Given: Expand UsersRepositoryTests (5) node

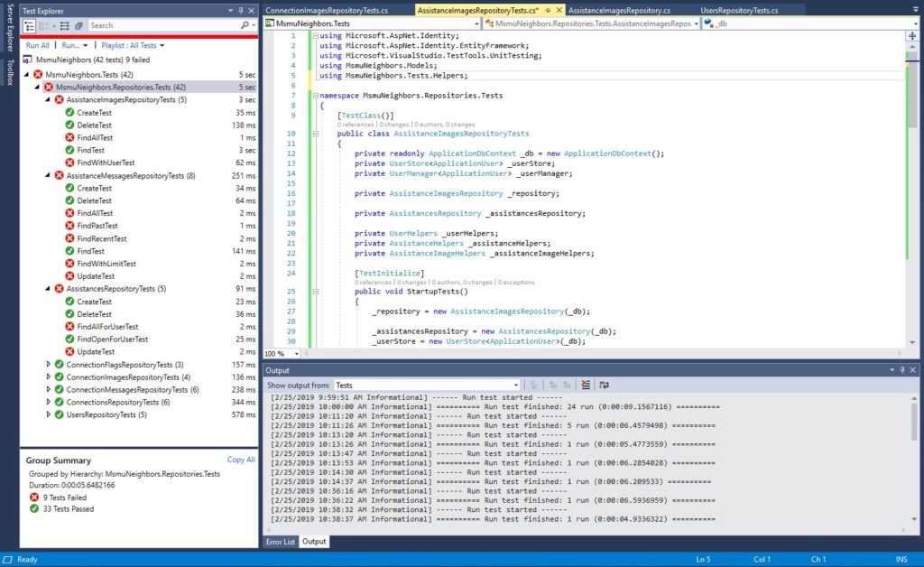Looking at the screenshot, I should click(x=48, y=415).
